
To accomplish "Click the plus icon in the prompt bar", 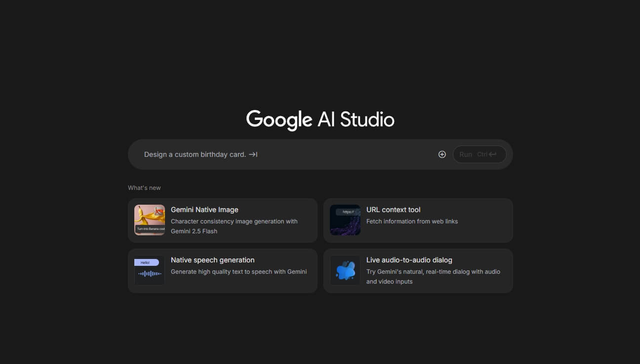I will pos(441,154).
